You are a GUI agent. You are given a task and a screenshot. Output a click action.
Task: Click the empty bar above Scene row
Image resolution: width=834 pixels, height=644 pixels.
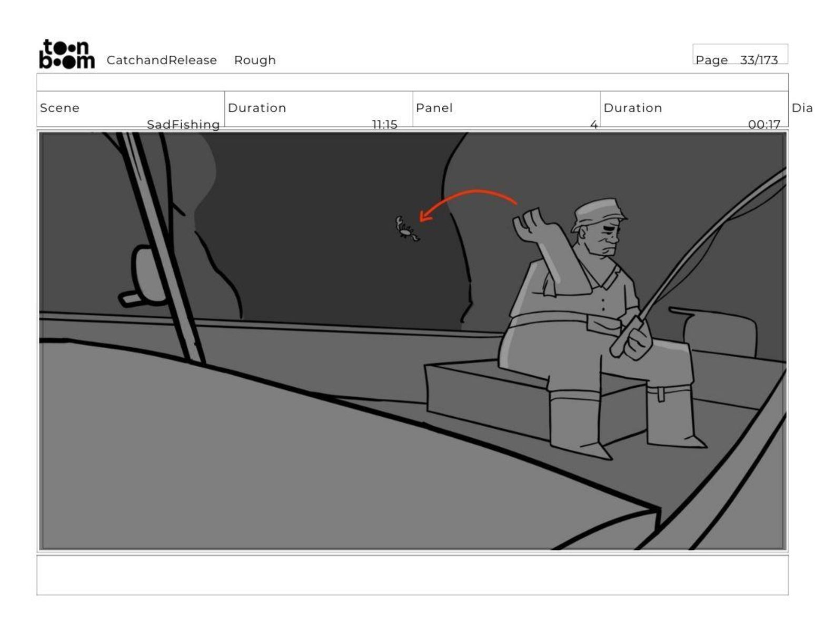tap(412, 83)
